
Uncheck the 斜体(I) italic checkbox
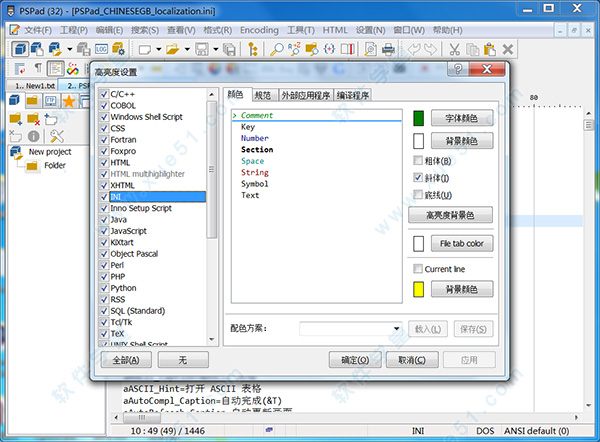[x=418, y=178]
